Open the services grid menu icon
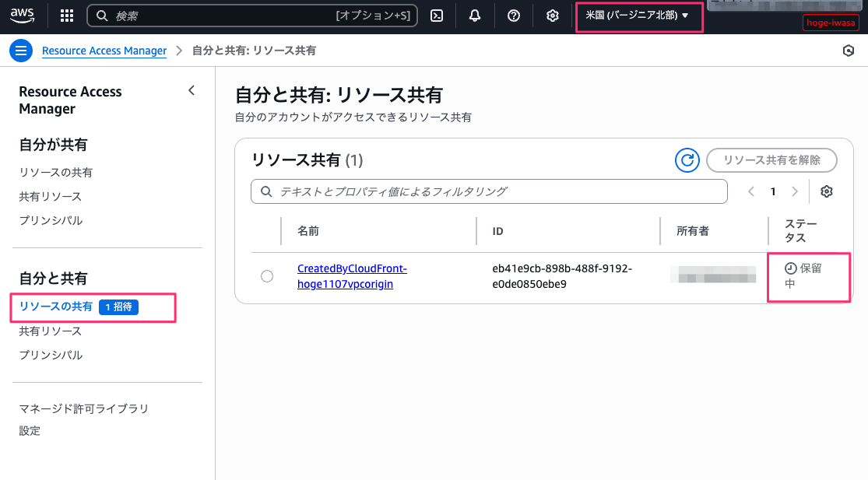868x480 pixels. click(67, 16)
